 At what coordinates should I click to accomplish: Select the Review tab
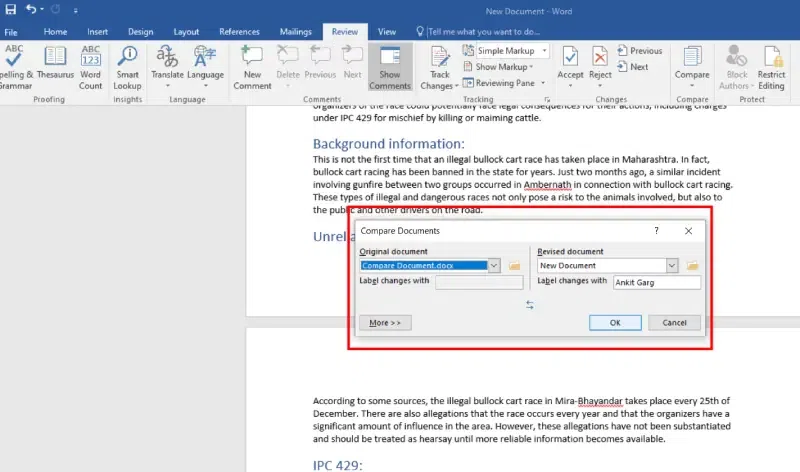pyautogui.click(x=345, y=32)
